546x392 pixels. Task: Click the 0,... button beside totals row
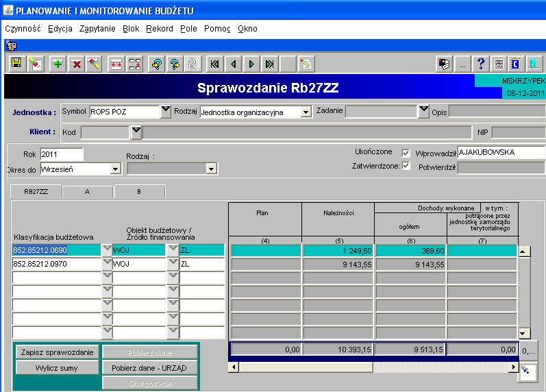coord(528,351)
